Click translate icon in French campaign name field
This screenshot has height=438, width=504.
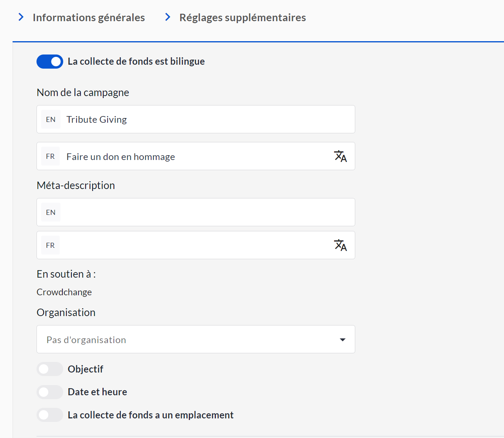(340, 156)
